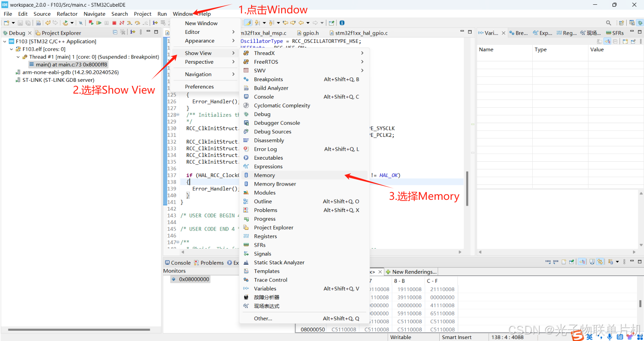Open the Window menu in menu bar
Image resolution: width=644 pixels, height=341 pixels.
183,14
